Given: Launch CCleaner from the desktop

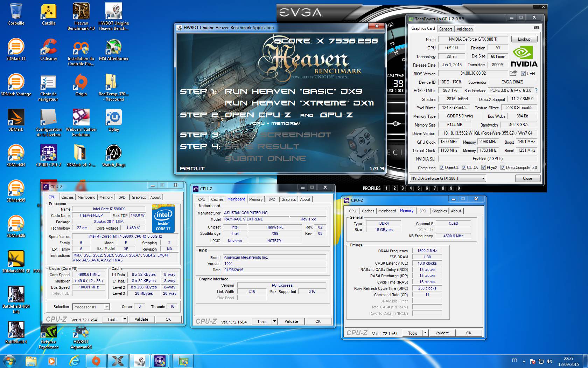Looking at the screenshot, I should [49, 49].
